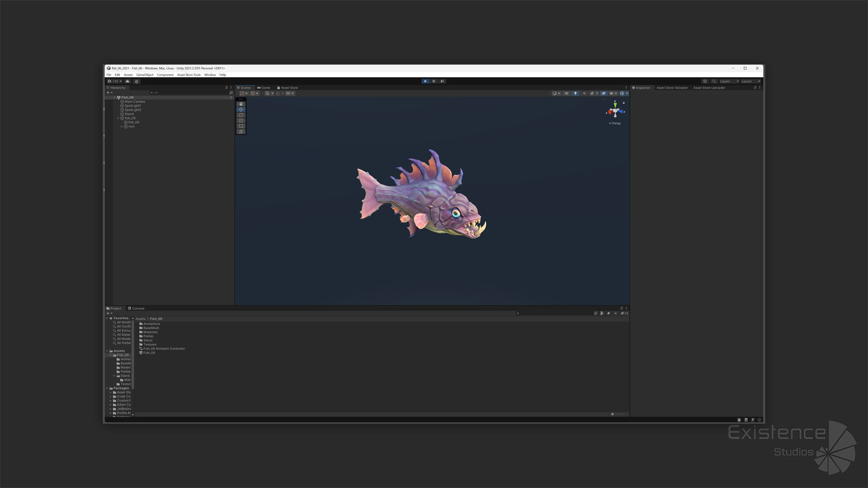
Task: Click Assets breadcrumb in Project panel
Action: (x=141, y=319)
